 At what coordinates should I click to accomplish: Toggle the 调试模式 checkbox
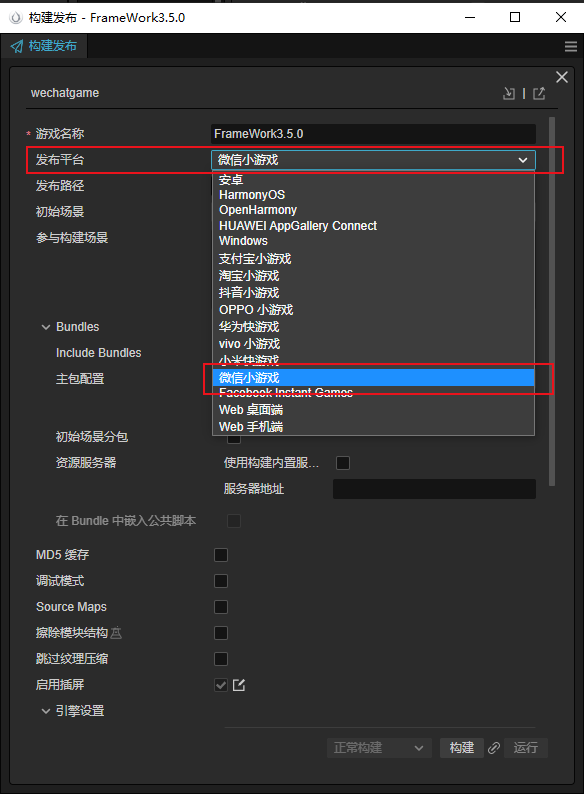[x=221, y=581]
